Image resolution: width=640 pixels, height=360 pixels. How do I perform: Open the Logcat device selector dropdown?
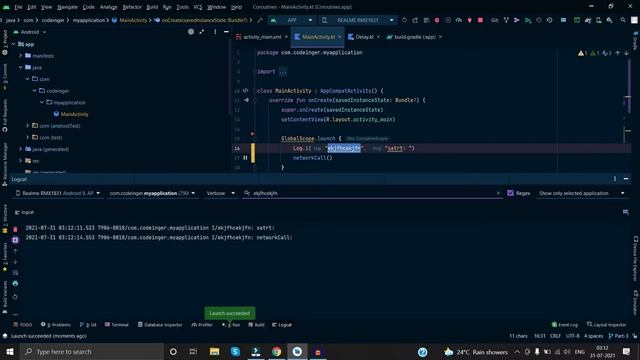(58, 193)
